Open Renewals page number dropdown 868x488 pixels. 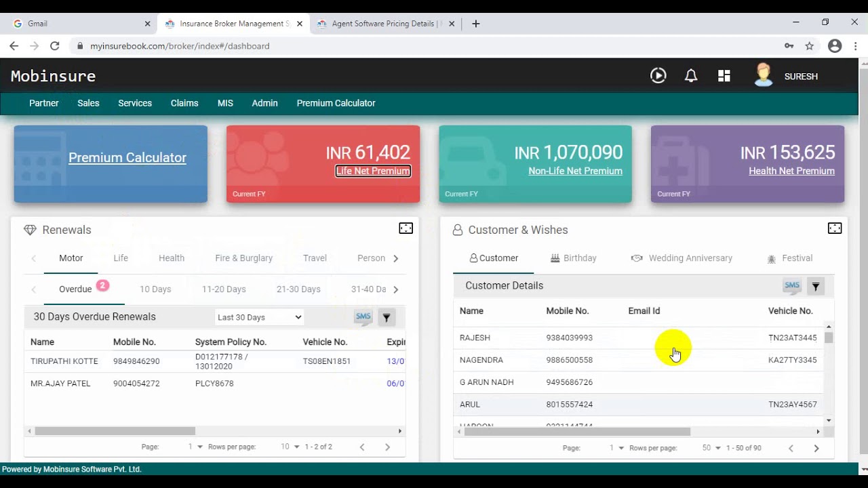[x=195, y=447]
